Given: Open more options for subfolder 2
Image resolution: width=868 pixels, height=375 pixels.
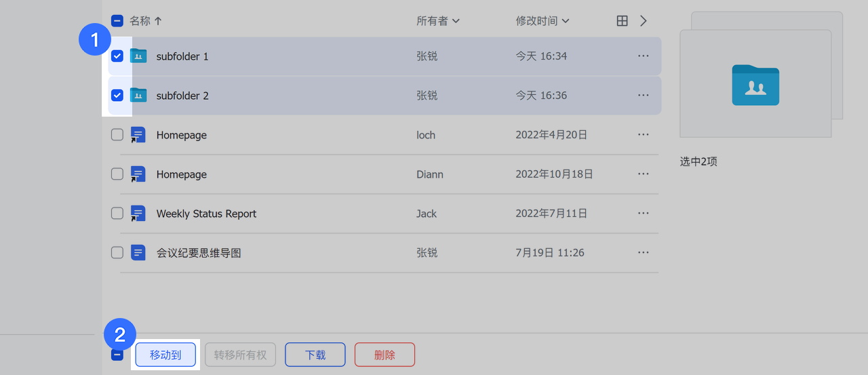Looking at the screenshot, I should pos(644,96).
